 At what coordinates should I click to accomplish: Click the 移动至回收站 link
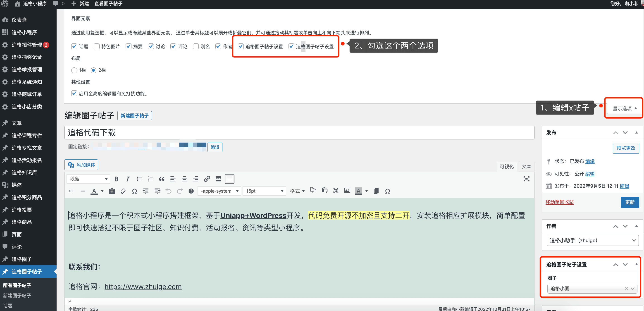(560, 202)
